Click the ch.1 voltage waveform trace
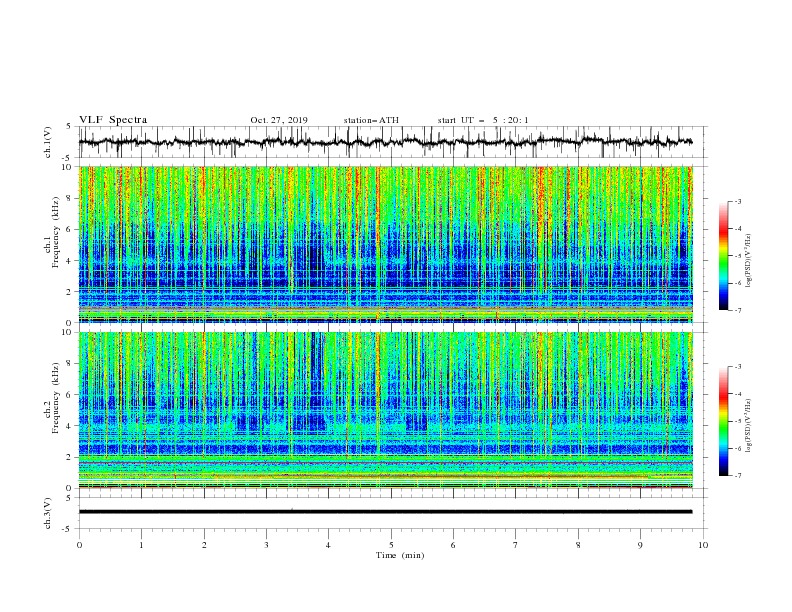Screen dimensions: 792x612 386,142
